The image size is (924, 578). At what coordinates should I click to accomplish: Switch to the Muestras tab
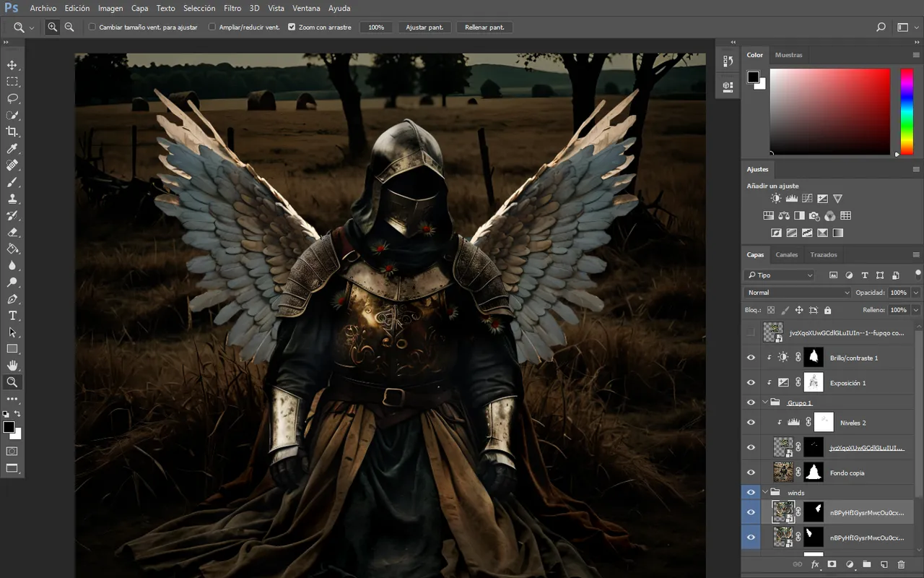(788, 55)
